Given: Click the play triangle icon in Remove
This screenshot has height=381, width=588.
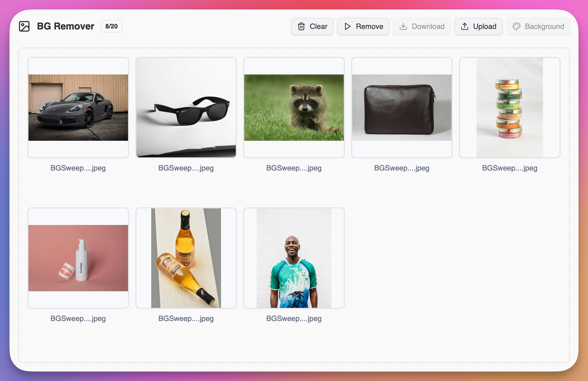Looking at the screenshot, I should click(347, 26).
